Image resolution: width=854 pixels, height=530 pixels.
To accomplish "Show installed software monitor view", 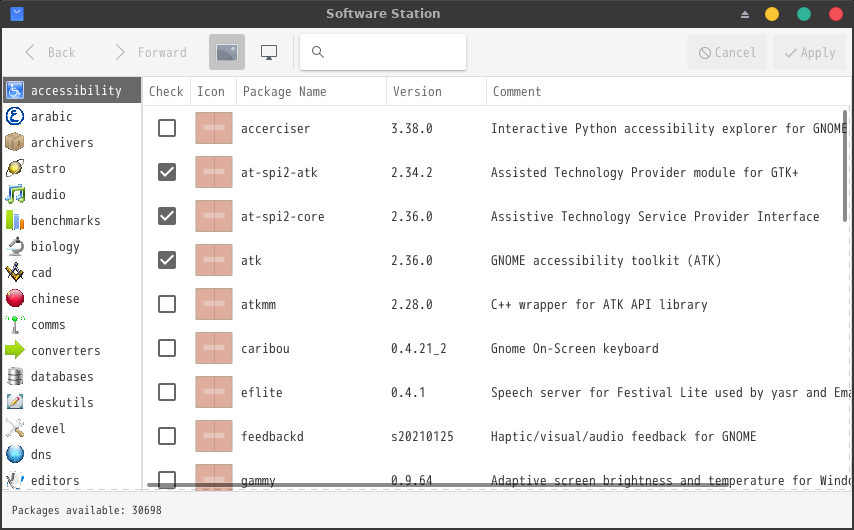I will (269, 52).
